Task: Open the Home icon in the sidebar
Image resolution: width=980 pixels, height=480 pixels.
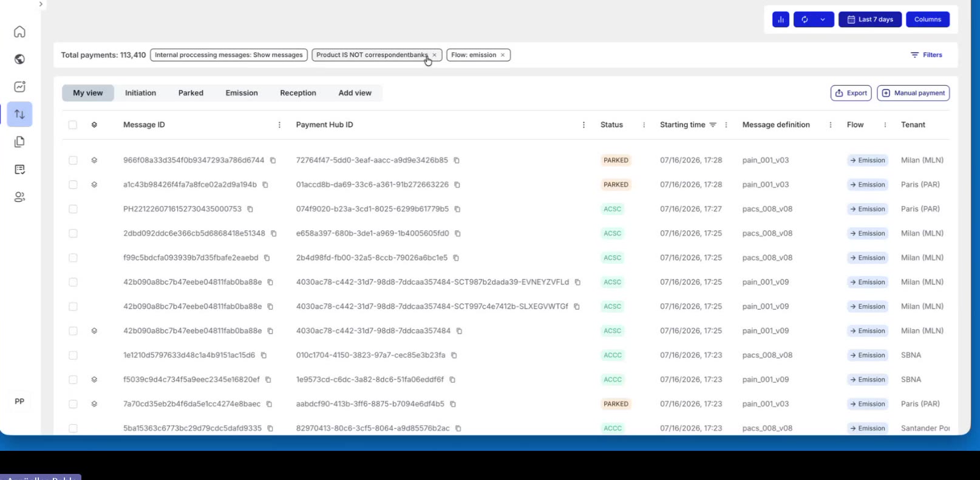Action: (19, 32)
